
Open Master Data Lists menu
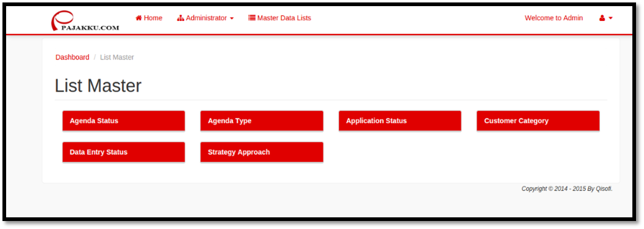[x=279, y=18]
